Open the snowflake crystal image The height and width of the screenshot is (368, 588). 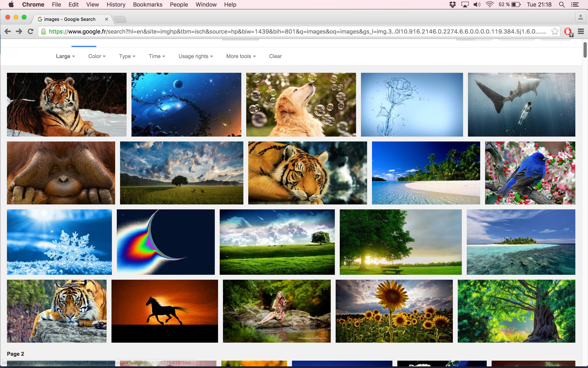pyautogui.click(x=59, y=242)
